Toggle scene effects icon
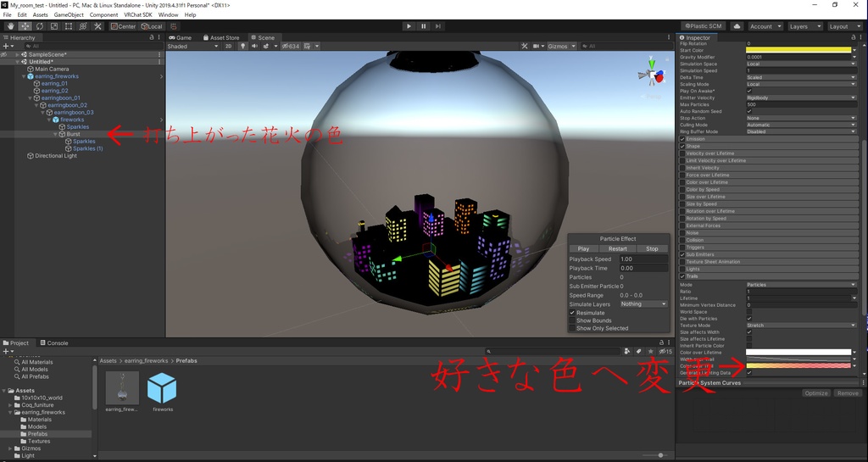This screenshot has height=462, width=868. click(x=266, y=46)
